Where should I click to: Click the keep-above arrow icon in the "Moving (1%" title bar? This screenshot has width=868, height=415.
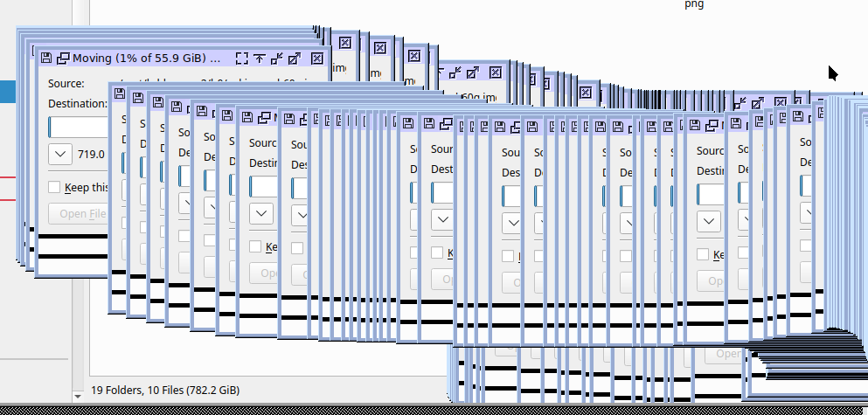coord(260,59)
